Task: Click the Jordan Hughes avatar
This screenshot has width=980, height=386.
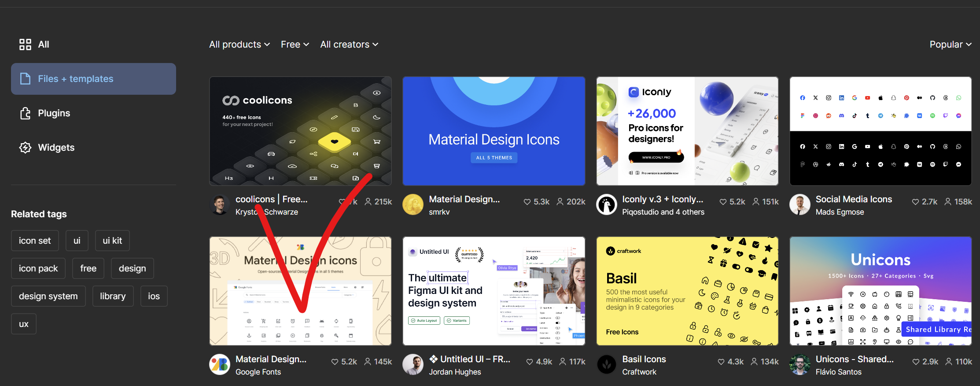Action: (x=413, y=365)
